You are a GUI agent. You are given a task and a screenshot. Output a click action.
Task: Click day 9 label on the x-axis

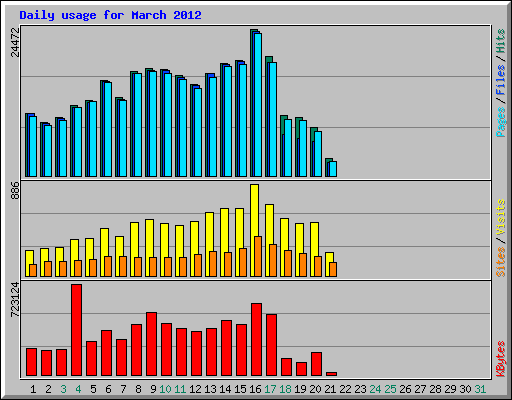153,389
